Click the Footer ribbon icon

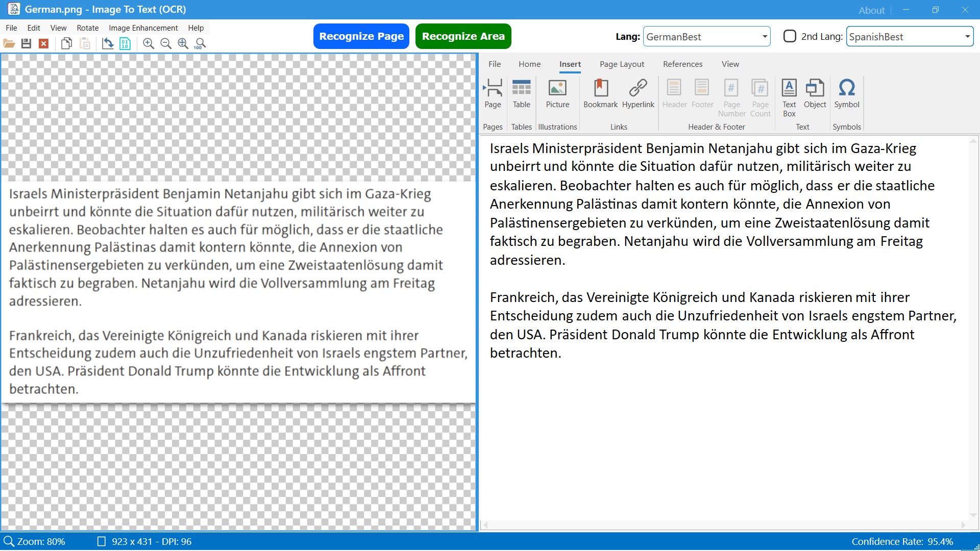coord(702,94)
